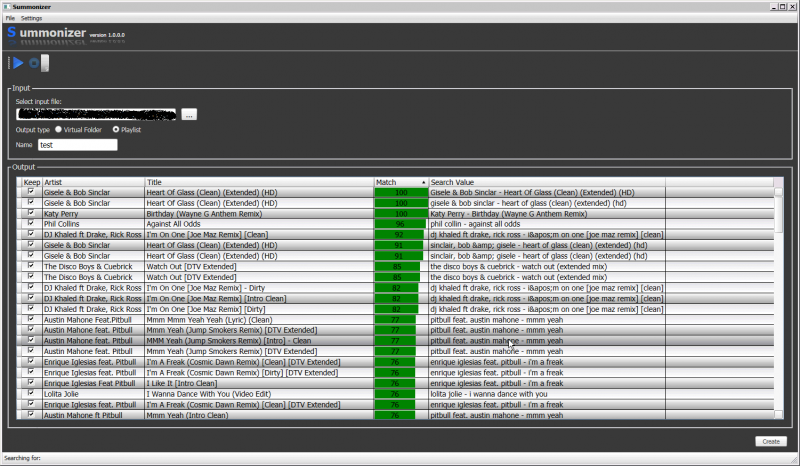Uncheck Keep for Phil Collins row

pos(31,223)
